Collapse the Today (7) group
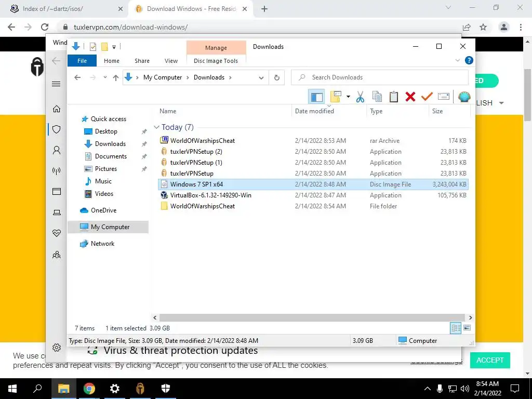 point(156,127)
